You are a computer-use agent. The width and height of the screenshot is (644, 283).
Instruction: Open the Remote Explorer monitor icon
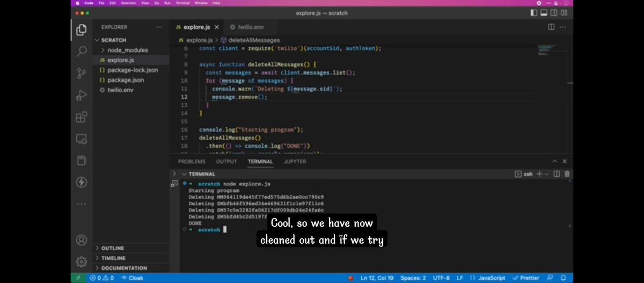click(82, 139)
